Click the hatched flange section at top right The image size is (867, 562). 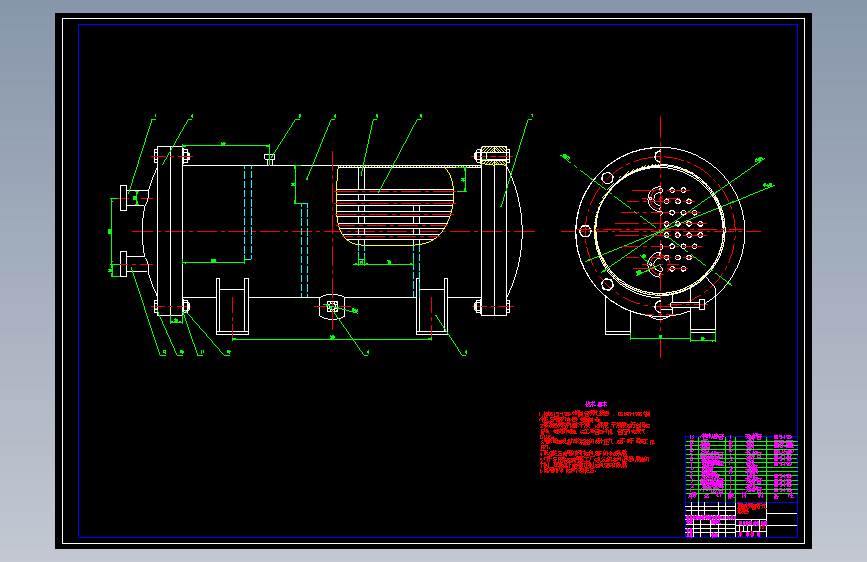pyautogui.click(x=494, y=155)
